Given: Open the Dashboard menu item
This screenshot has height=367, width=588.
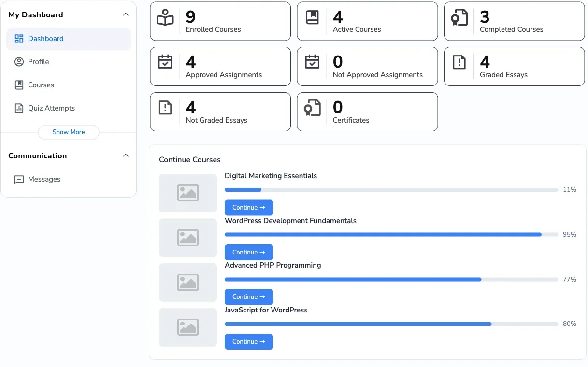Looking at the screenshot, I should [x=69, y=39].
